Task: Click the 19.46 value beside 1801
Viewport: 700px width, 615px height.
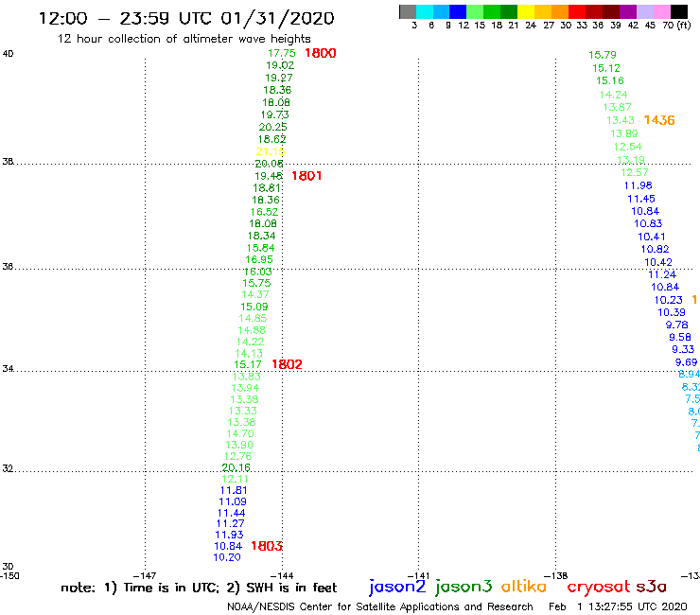Action: click(269, 176)
